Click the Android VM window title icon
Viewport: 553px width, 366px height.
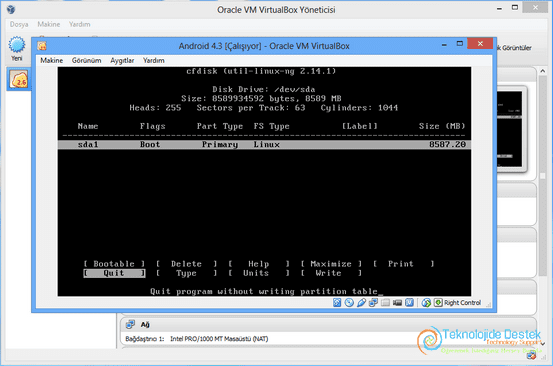pyautogui.click(x=42, y=46)
